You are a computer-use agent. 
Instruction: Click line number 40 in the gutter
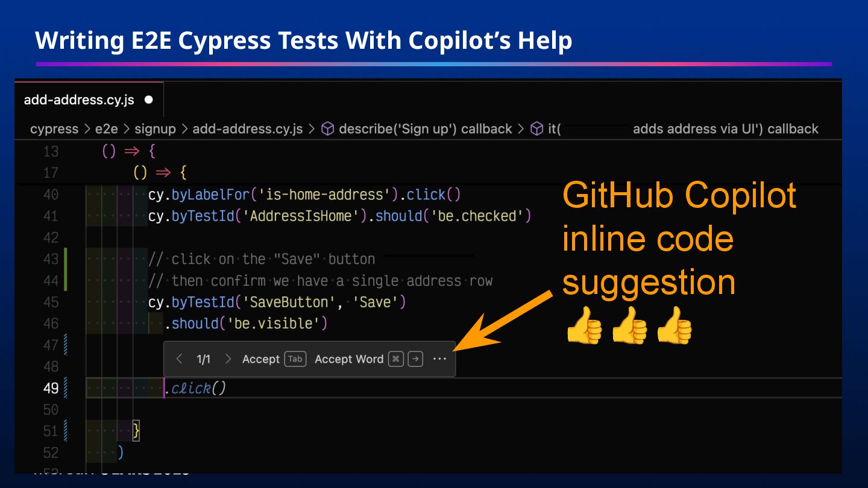(51, 195)
